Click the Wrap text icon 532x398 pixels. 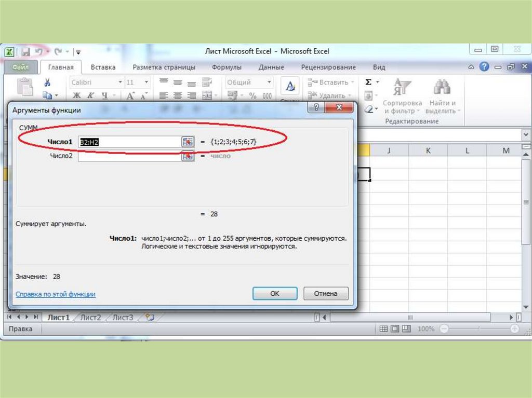point(207,81)
